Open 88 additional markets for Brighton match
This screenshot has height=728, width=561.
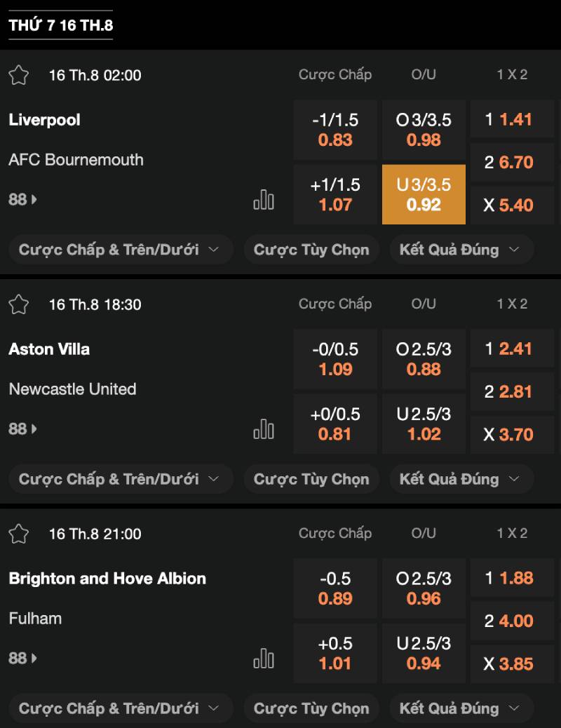click(22, 659)
